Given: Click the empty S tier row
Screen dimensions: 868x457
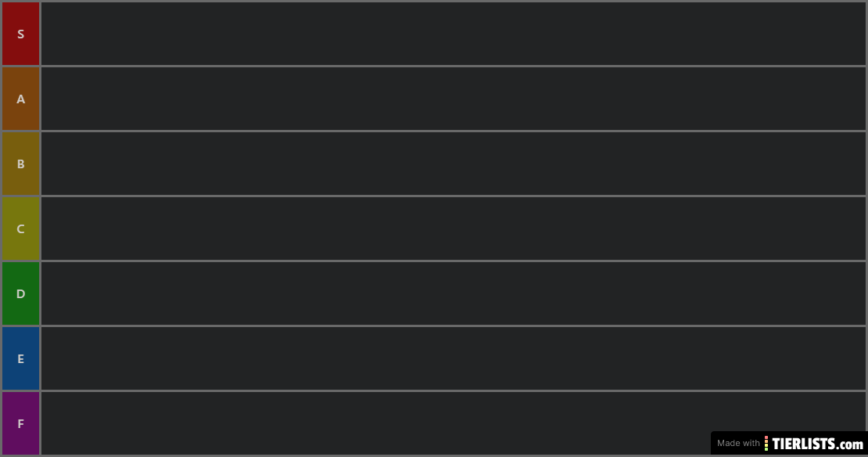Looking at the screenshot, I should (x=454, y=34).
